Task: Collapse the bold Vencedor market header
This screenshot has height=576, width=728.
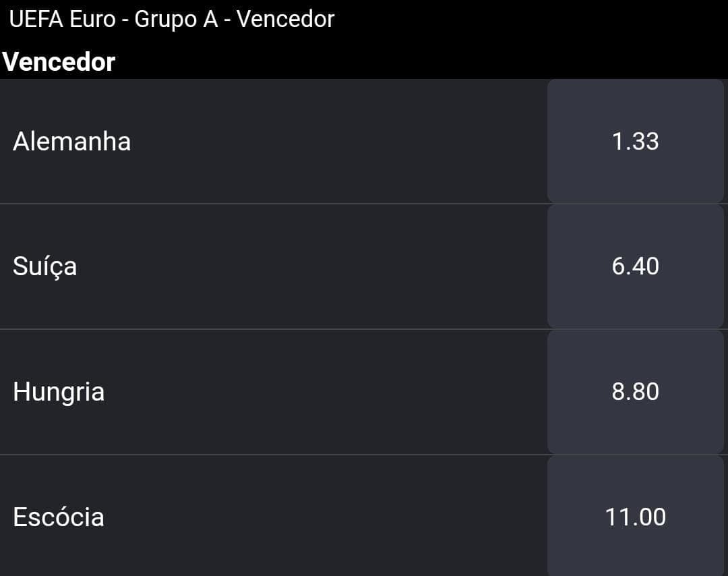Action: 59,62
